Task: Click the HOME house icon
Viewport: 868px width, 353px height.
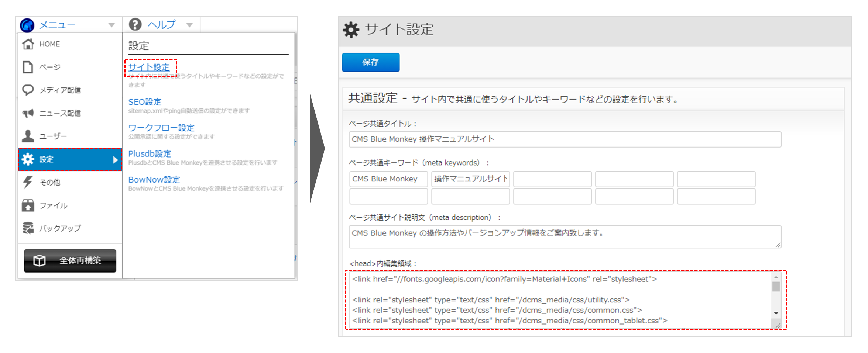Action: tap(28, 44)
